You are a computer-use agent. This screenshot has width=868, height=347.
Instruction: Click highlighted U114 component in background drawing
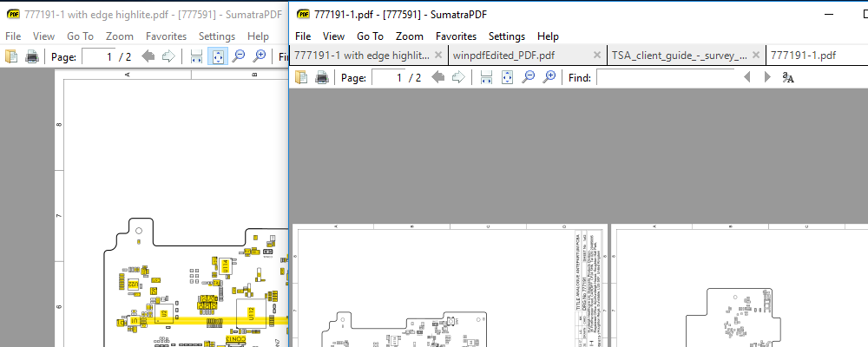click(225, 265)
